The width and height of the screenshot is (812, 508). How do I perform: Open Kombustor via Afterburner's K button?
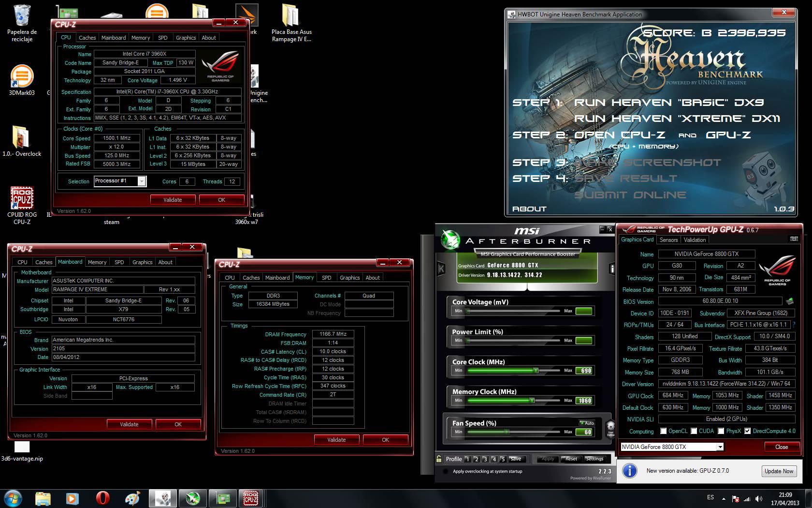tap(441, 269)
